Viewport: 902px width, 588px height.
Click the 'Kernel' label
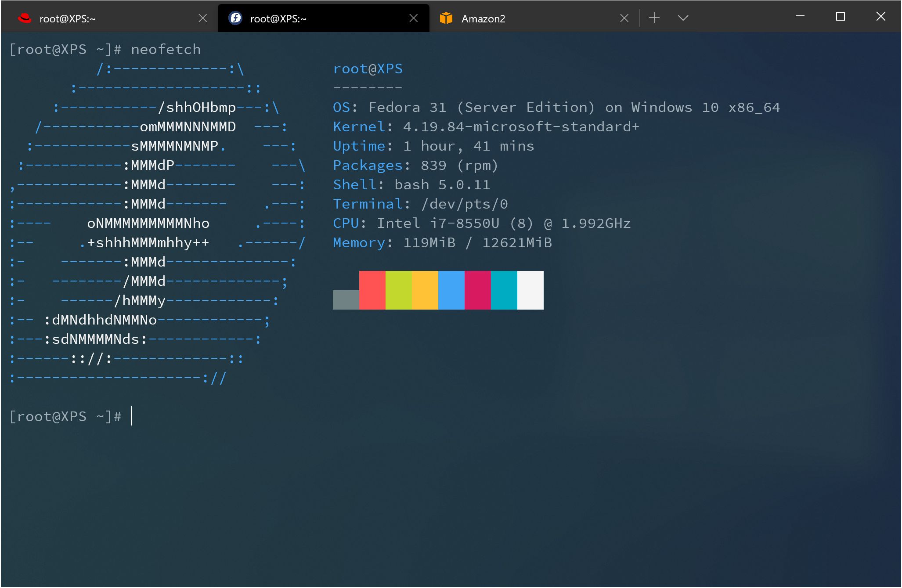click(x=359, y=127)
